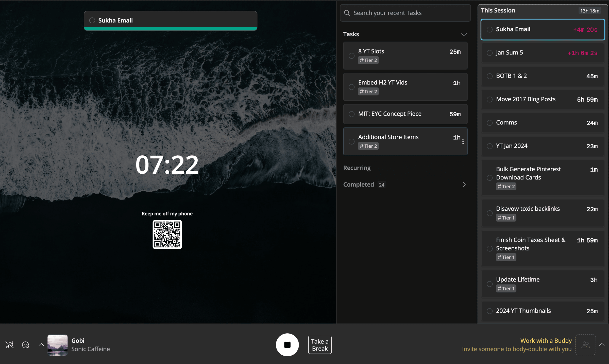Open the Recurring tasks section
Image resolution: width=609 pixels, height=364 pixels.
357,168
